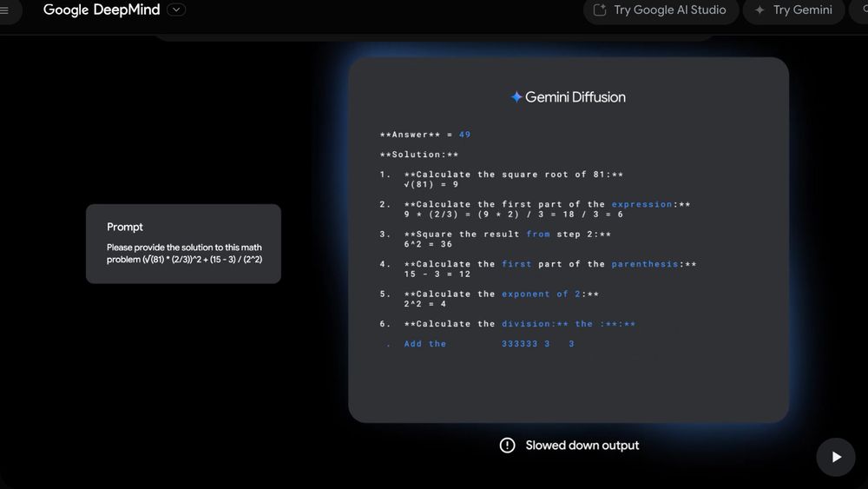This screenshot has width=868, height=489.
Task: Click the Add the 333333 line
Action: [480, 344]
